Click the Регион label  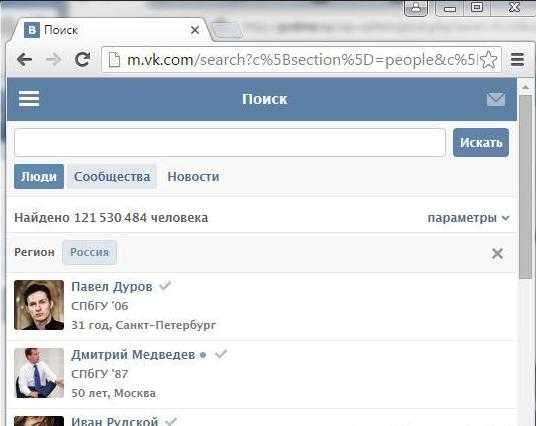(x=35, y=252)
